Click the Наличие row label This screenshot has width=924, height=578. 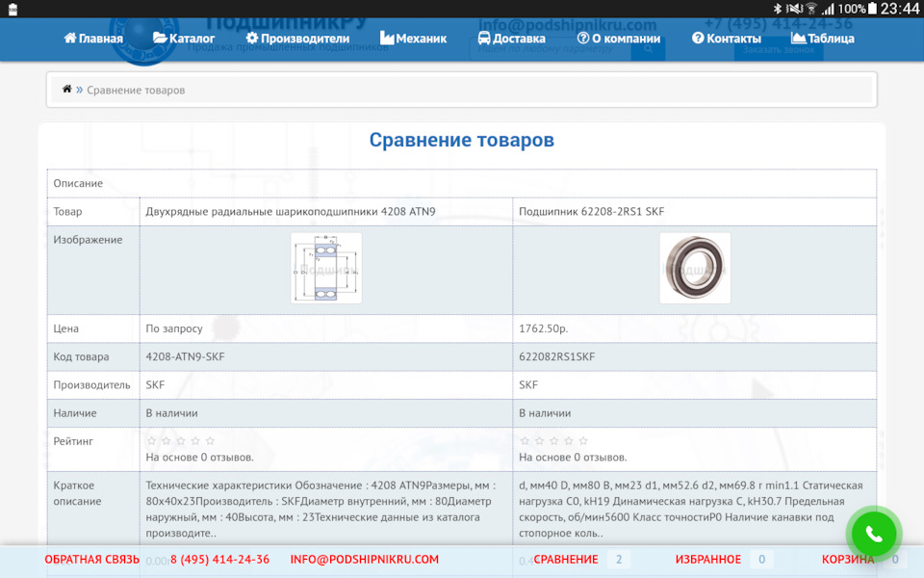[x=74, y=413]
